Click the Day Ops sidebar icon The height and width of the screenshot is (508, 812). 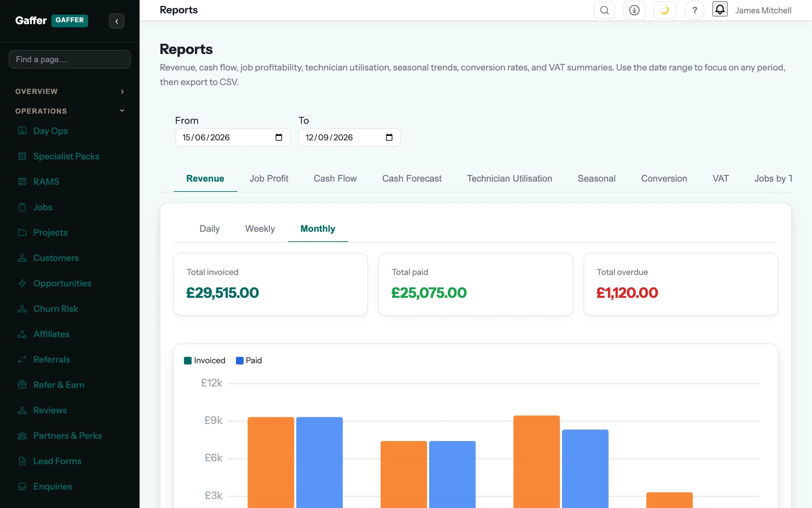point(22,131)
